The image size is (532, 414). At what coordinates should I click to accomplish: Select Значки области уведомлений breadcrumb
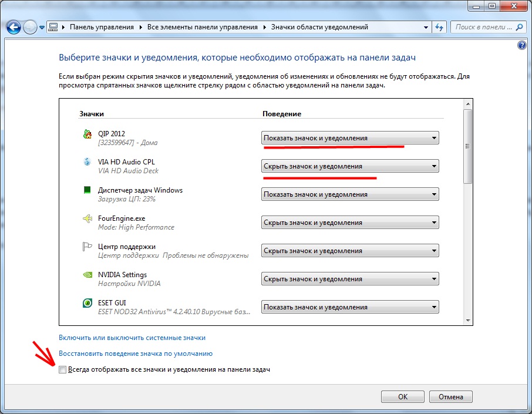point(319,27)
